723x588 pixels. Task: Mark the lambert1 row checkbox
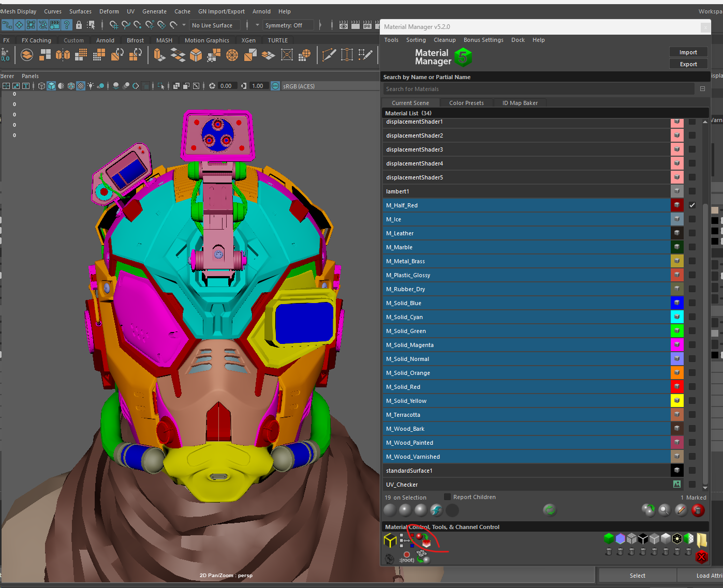tap(692, 191)
